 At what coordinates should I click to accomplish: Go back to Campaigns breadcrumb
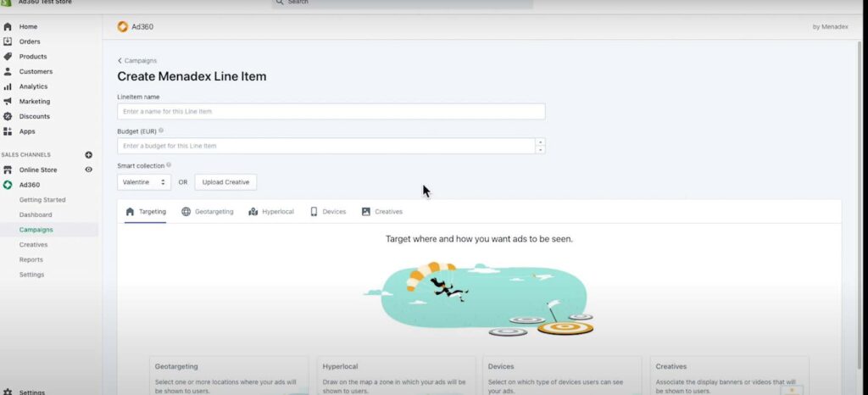point(137,61)
